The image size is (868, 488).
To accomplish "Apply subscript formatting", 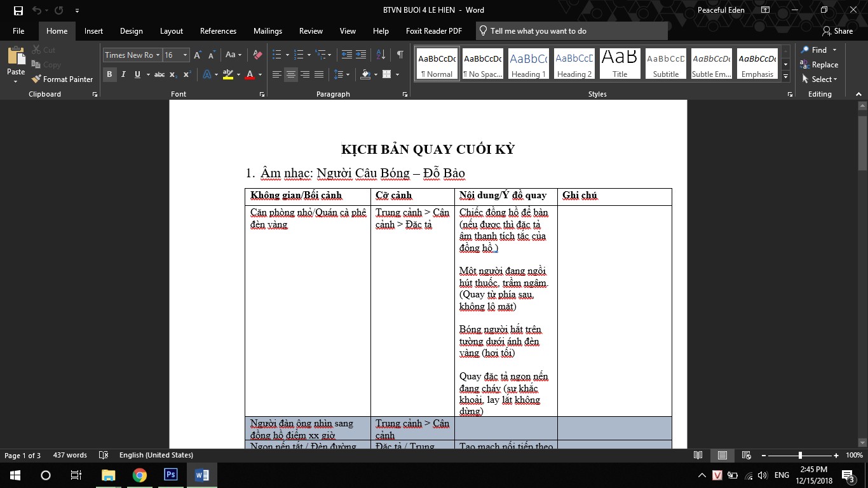I will pos(173,74).
